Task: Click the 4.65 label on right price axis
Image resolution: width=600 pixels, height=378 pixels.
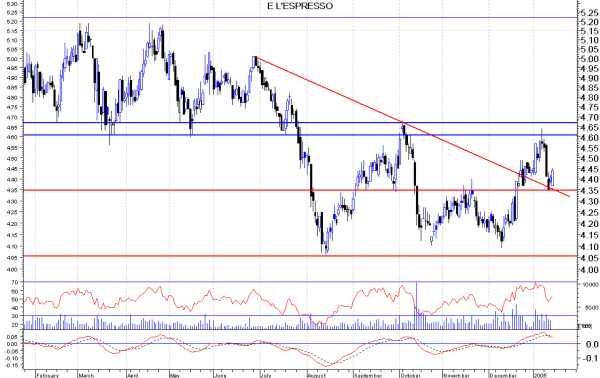Action: (x=589, y=127)
